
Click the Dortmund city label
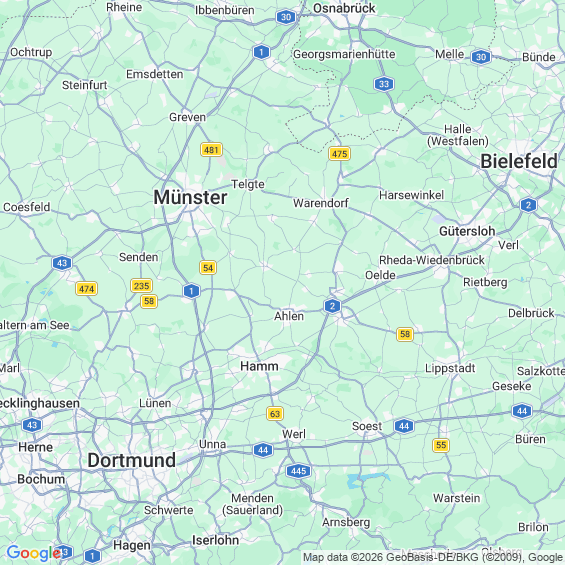[x=132, y=460]
